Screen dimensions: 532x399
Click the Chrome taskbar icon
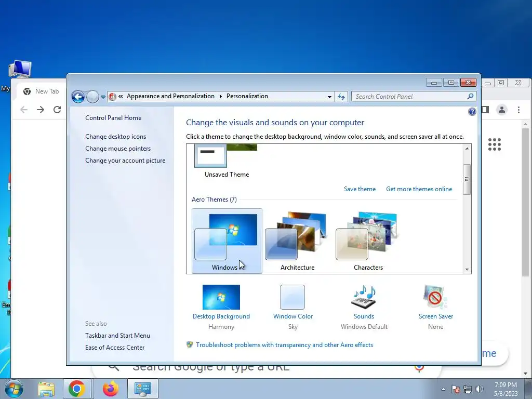(77, 389)
